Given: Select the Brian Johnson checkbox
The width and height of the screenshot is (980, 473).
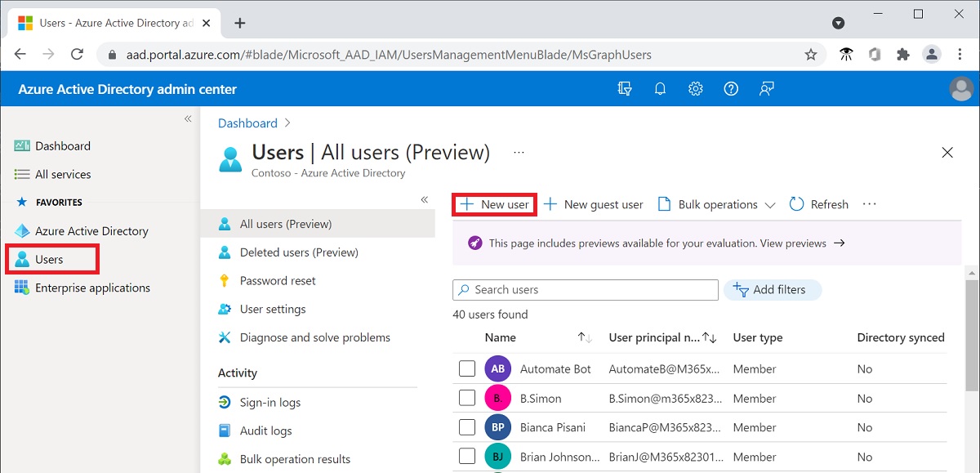Looking at the screenshot, I should (467, 457).
